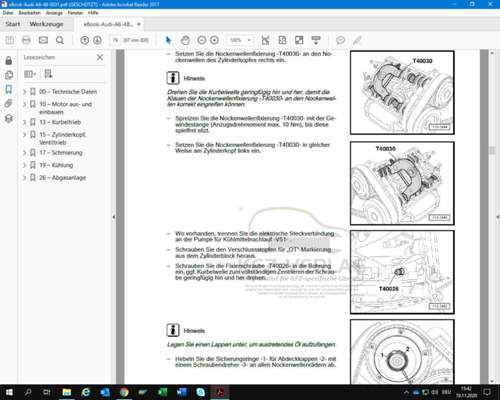Click the full screen mode icon
The height and width of the screenshot is (400, 500).
click(x=299, y=40)
